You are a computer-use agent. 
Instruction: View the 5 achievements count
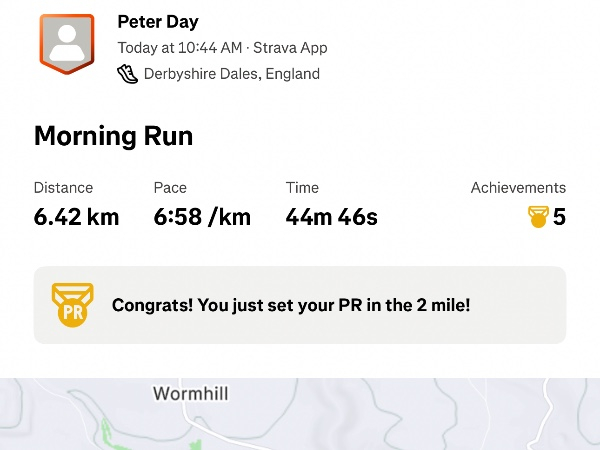tap(559, 217)
